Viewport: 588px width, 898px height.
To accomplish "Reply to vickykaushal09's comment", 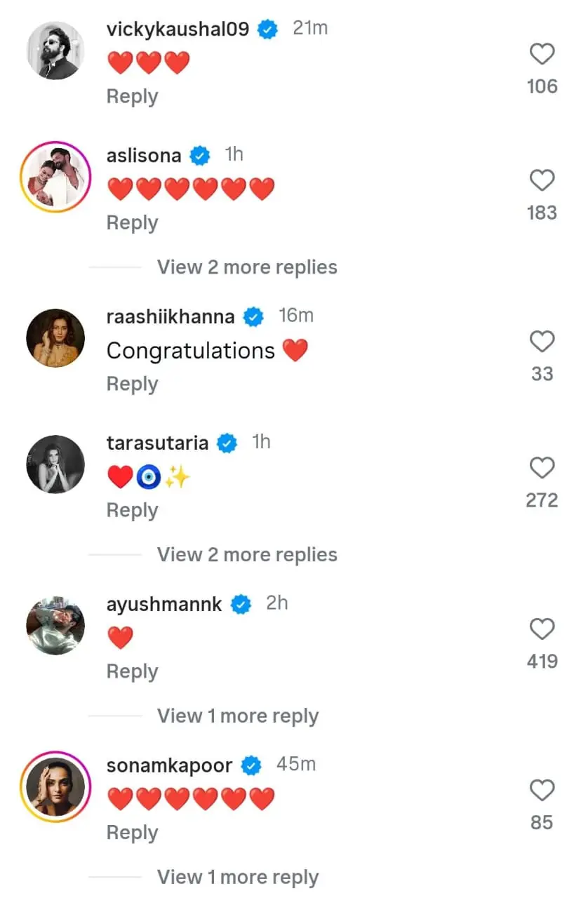I will point(132,97).
